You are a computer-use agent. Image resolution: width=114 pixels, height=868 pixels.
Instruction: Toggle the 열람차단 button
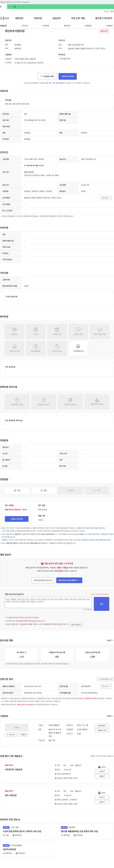(23, 735)
